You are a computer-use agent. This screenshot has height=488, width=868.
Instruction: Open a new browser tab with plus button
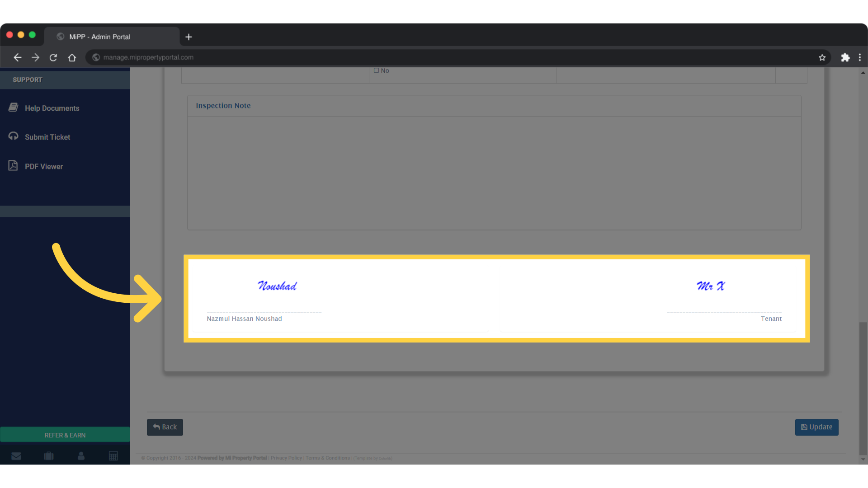coord(189,37)
